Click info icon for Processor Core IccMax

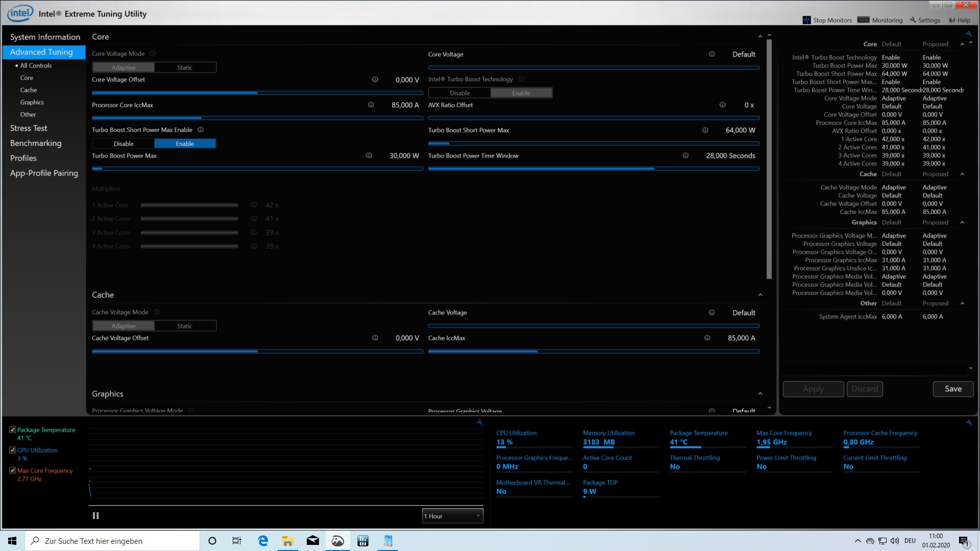click(371, 105)
